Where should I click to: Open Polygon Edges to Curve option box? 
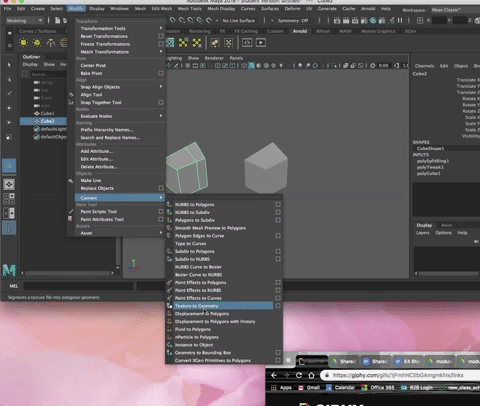click(278, 236)
